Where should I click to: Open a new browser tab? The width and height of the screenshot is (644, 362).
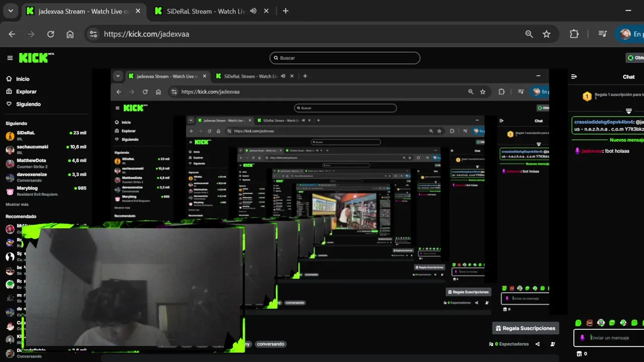286,11
